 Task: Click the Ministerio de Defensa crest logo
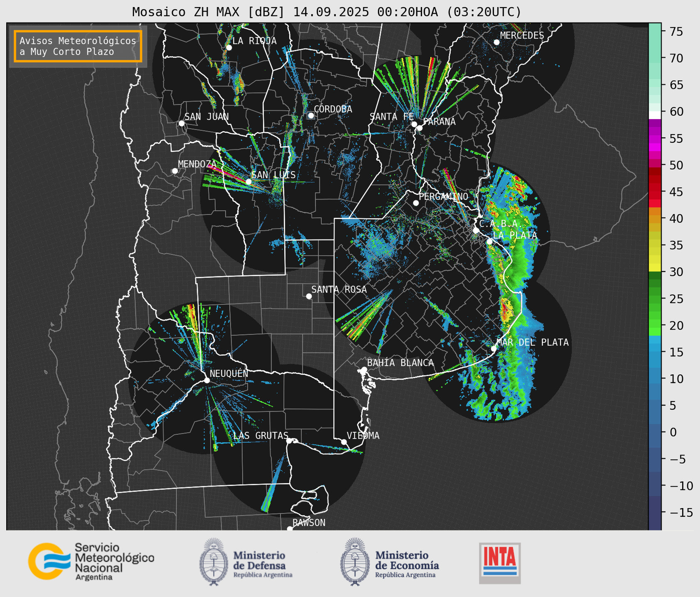214,562
